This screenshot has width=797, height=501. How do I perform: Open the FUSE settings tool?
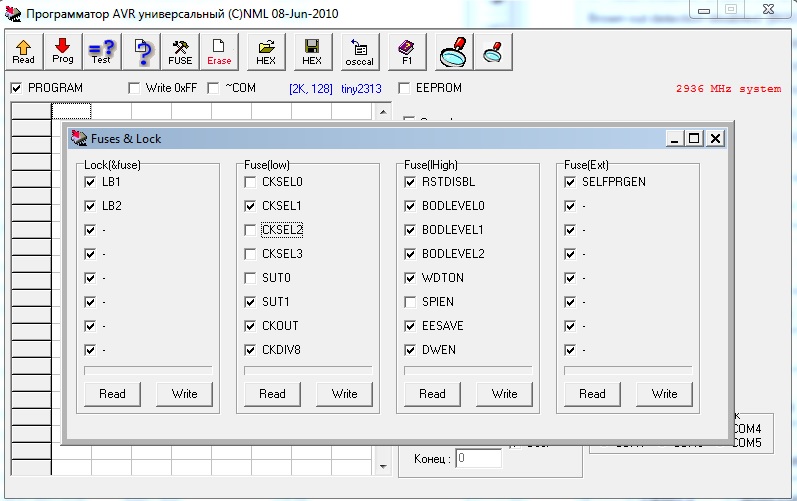click(180, 51)
